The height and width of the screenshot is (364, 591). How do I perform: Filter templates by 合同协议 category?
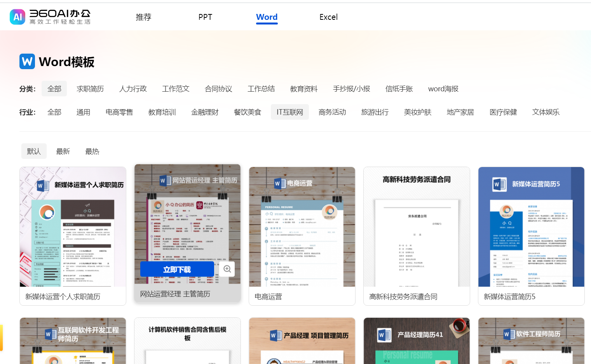click(x=218, y=89)
